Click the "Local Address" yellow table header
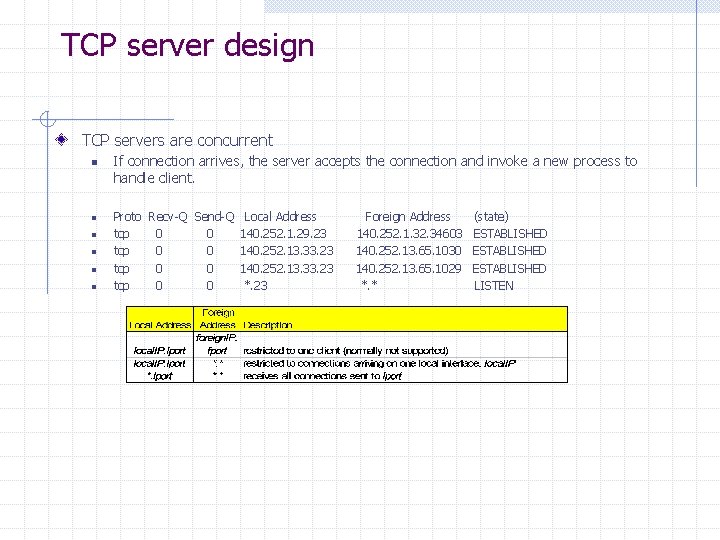The height and width of the screenshot is (540, 720). 160,325
